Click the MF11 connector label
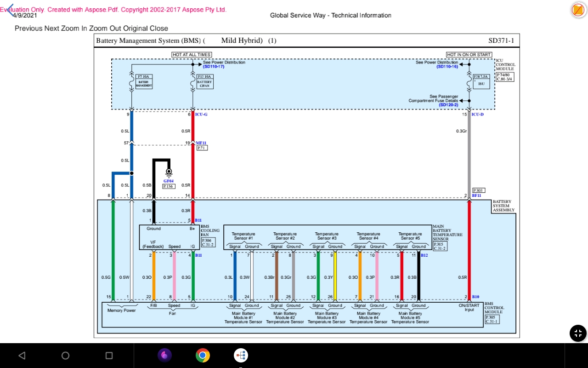Screen dimensions: 588x368 click(201, 143)
